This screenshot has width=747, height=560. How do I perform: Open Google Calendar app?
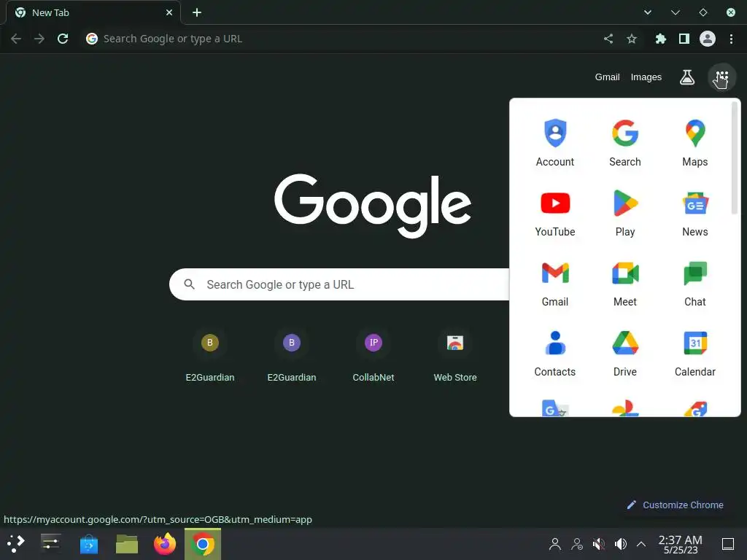point(695,353)
